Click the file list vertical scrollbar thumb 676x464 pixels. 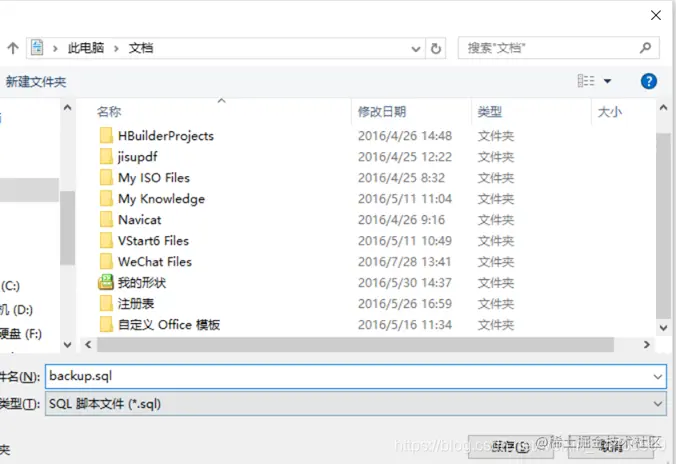[x=663, y=225]
